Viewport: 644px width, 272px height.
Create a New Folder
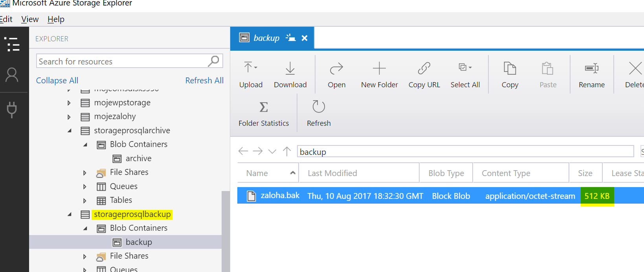click(379, 74)
